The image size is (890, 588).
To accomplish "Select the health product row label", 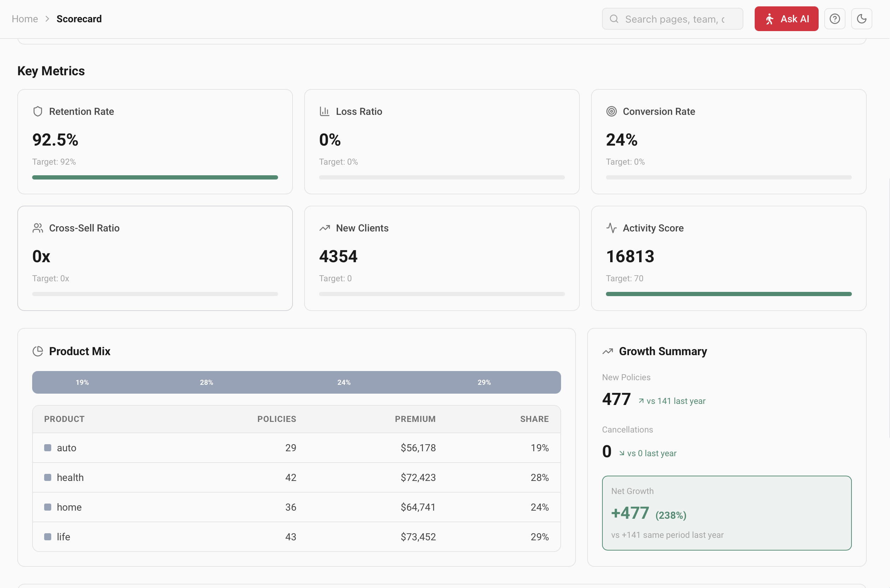I will (x=70, y=477).
